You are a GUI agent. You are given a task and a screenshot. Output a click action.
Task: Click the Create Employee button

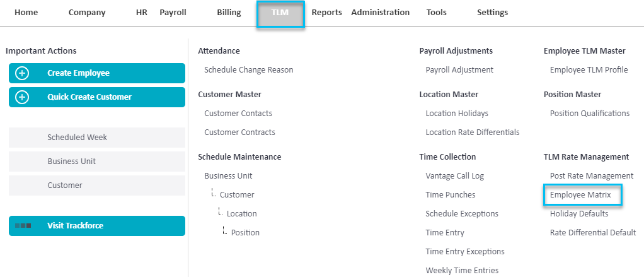(x=97, y=73)
